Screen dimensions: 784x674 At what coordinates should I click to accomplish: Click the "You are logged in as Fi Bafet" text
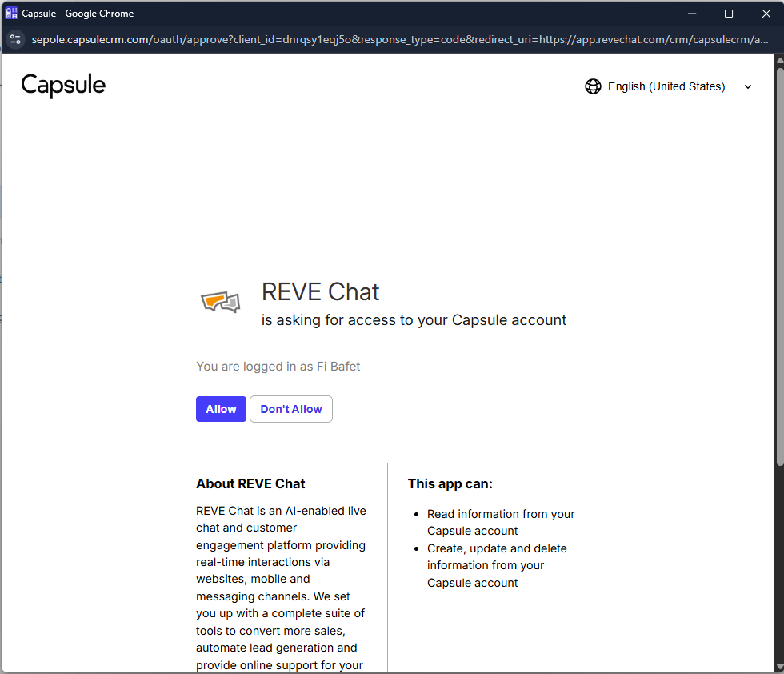pos(278,367)
